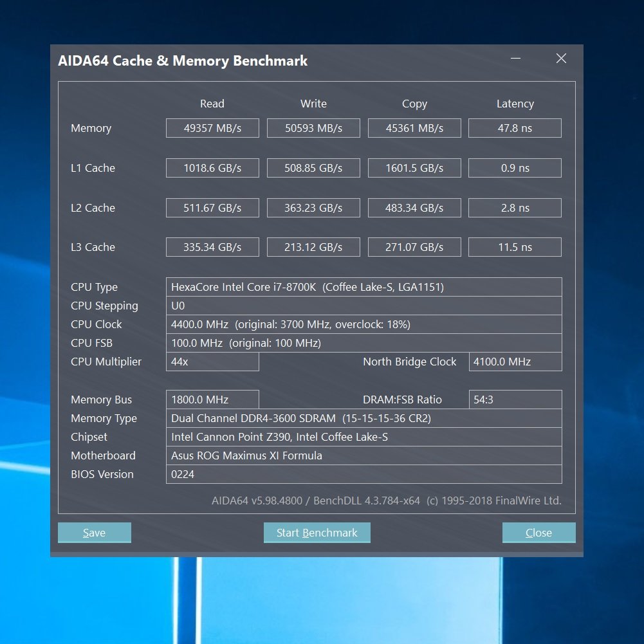
Task: Close window with the X icon
Action: 561,59
